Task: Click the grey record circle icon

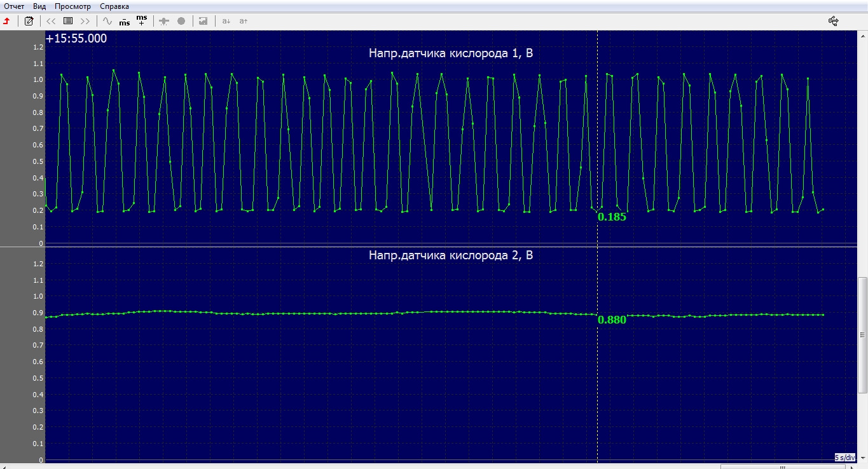Action: [181, 21]
